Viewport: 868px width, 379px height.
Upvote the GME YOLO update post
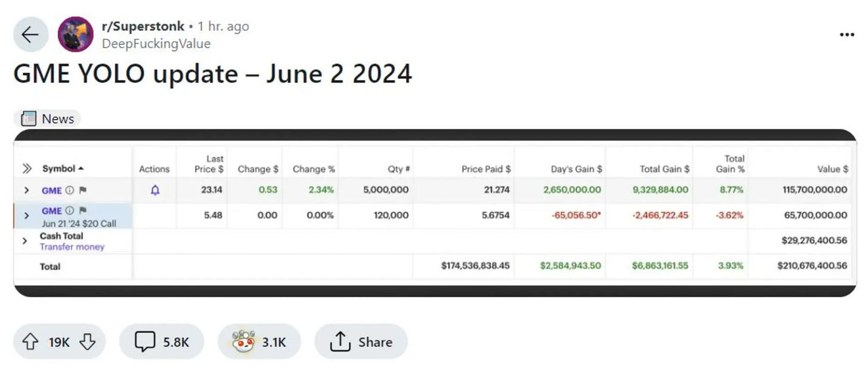(x=30, y=342)
